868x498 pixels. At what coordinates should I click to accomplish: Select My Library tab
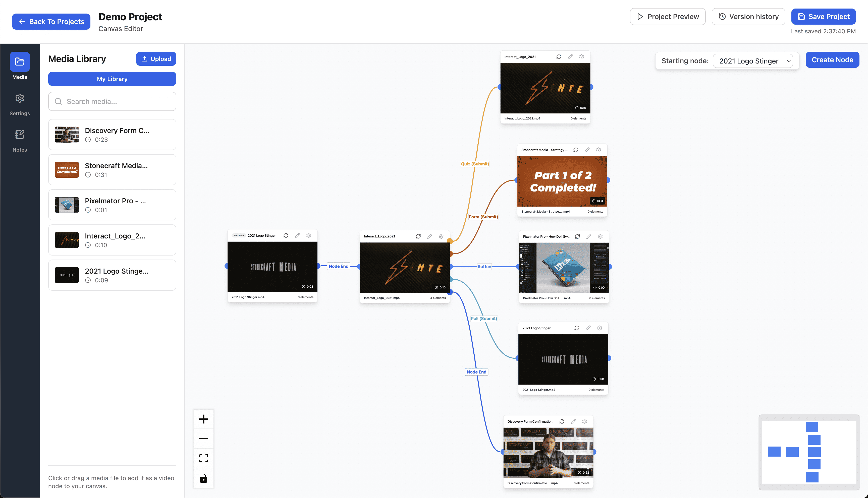click(x=112, y=79)
